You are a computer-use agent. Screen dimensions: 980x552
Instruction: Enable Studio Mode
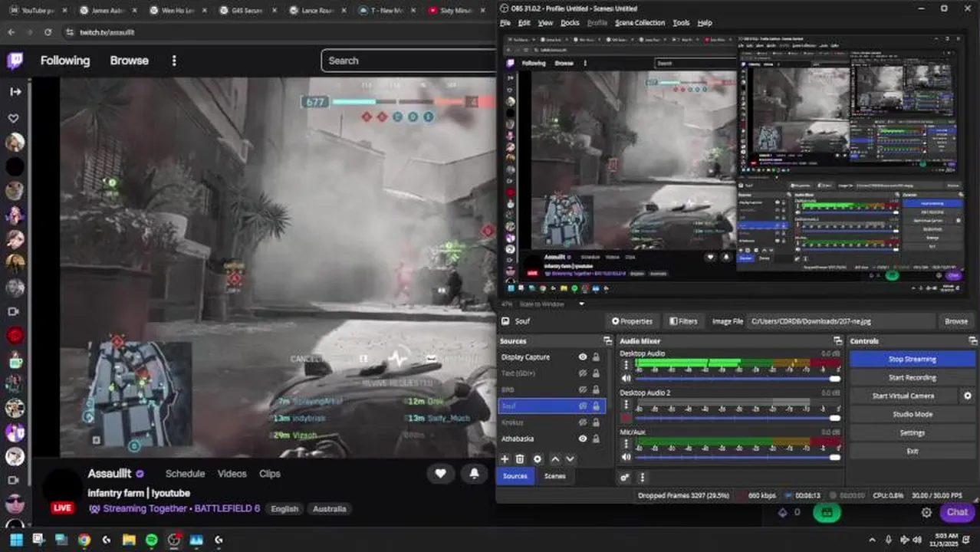[x=912, y=414]
